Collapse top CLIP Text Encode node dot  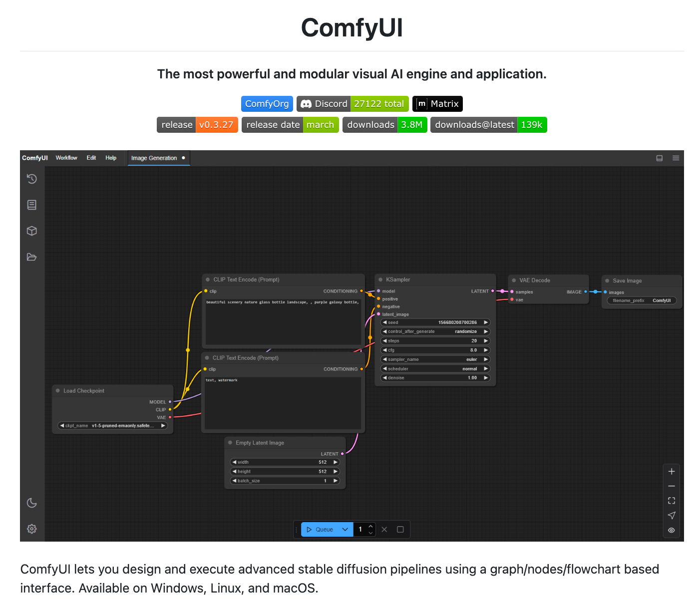208,280
